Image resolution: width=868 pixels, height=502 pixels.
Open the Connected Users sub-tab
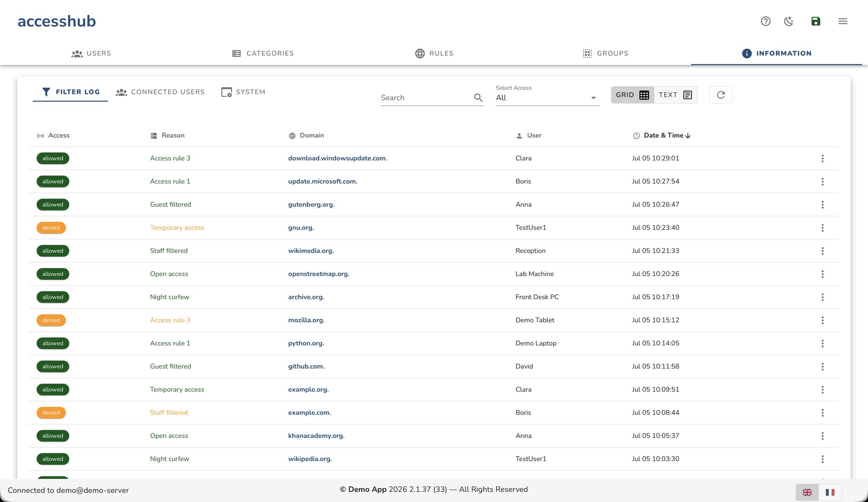tap(161, 92)
